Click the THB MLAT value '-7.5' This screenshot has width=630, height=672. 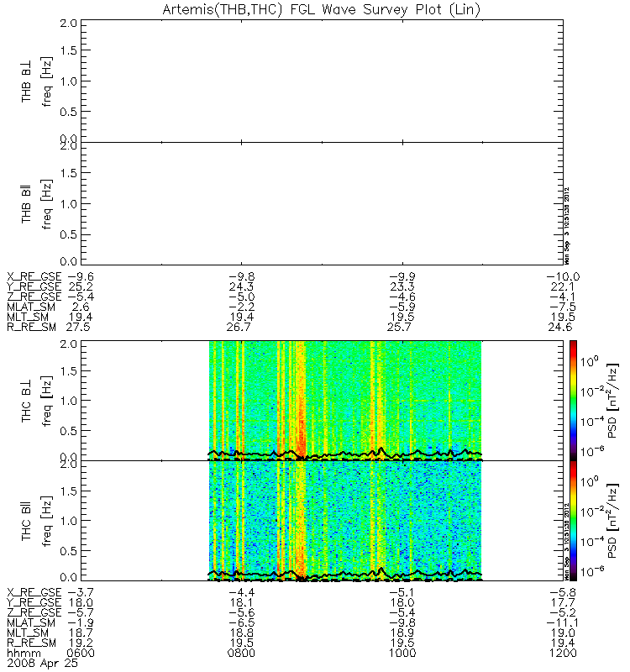tap(563, 307)
